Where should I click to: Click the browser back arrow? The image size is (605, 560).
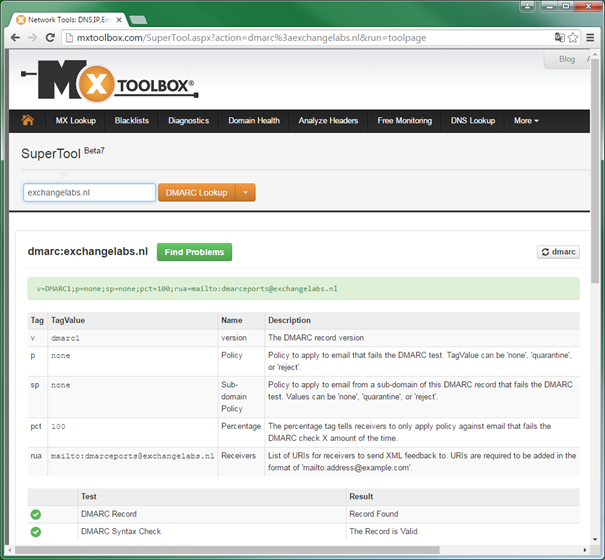click(15, 38)
